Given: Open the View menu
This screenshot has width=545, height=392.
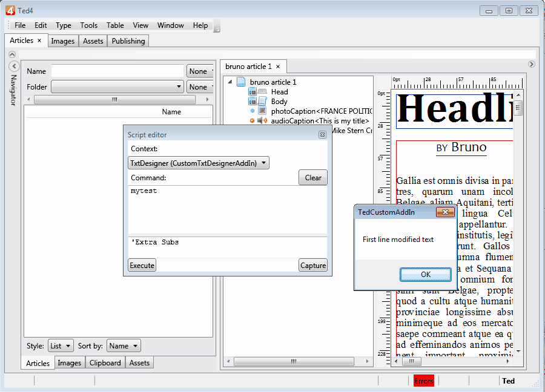Looking at the screenshot, I should 140,25.
